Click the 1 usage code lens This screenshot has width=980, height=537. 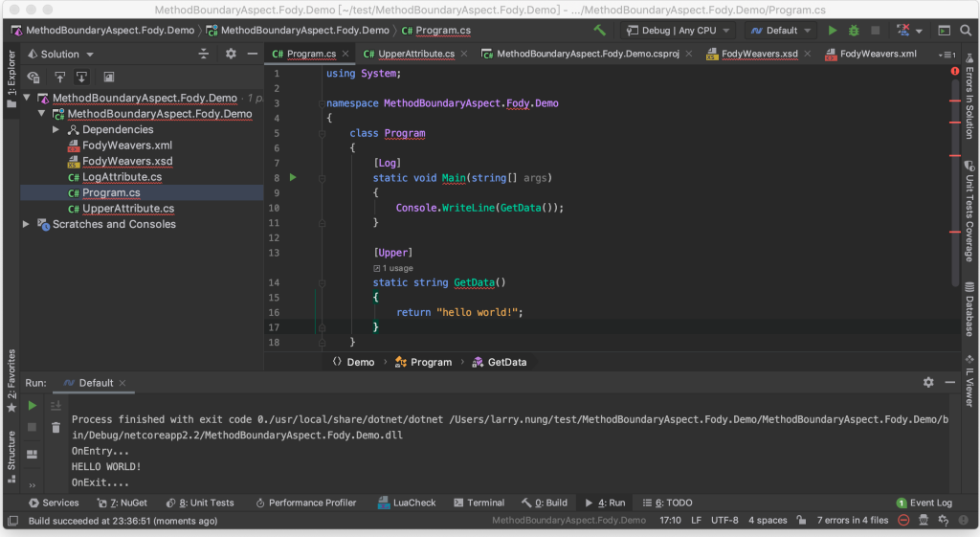pyautogui.click(x=393, y=268)
